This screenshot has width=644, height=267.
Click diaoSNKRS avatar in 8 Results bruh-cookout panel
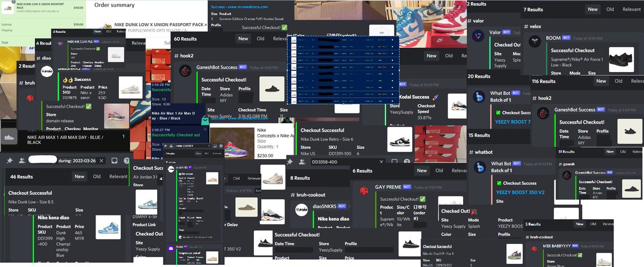(303, 210)
